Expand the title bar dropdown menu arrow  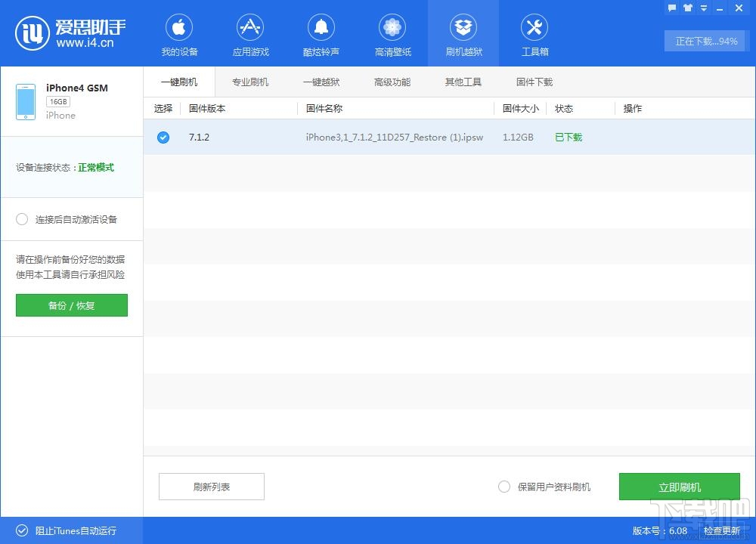click(x=704, y=8)
